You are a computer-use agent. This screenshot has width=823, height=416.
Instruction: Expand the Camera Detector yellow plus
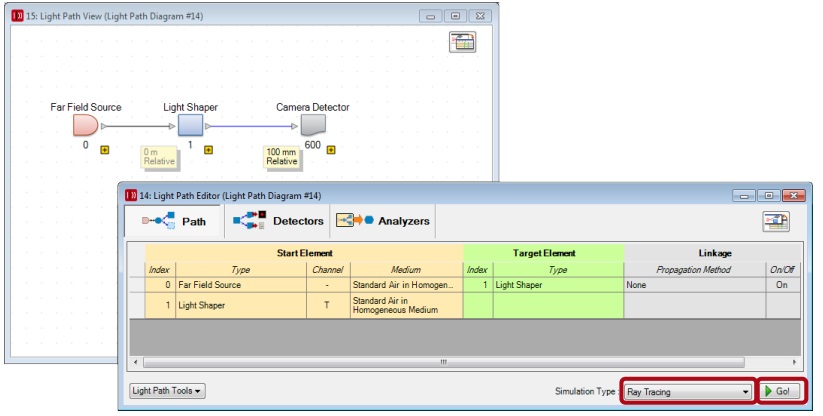[331, 150]
